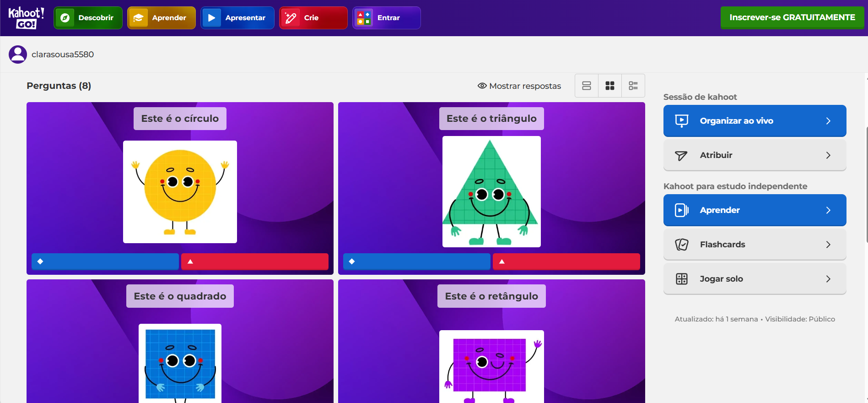Open the Aprender tab in top navigation
This screenshot has height=403, width=868.
162,18
